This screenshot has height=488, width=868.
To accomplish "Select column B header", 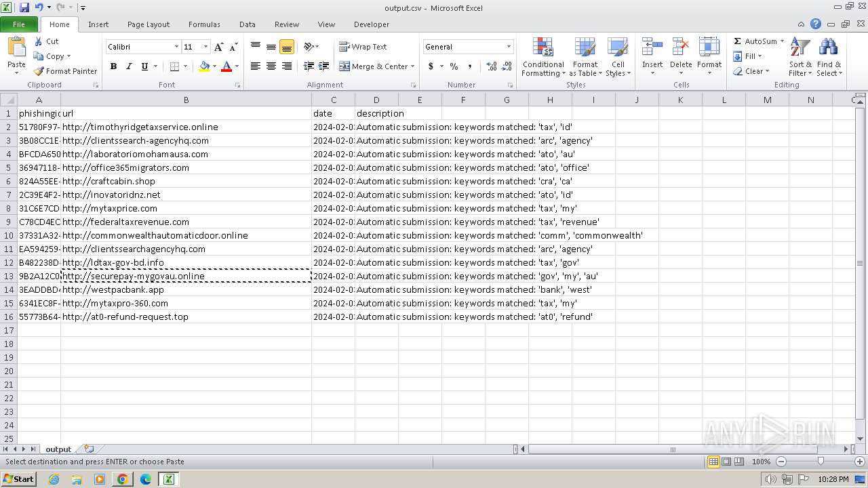I will (x=186, y=100).
